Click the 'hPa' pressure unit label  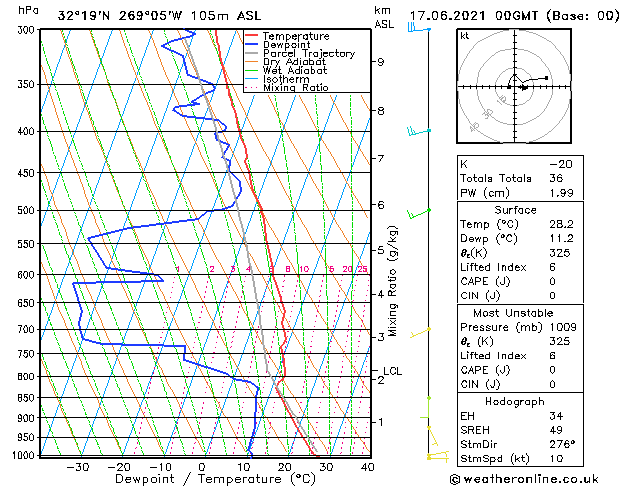coord(28,11)
